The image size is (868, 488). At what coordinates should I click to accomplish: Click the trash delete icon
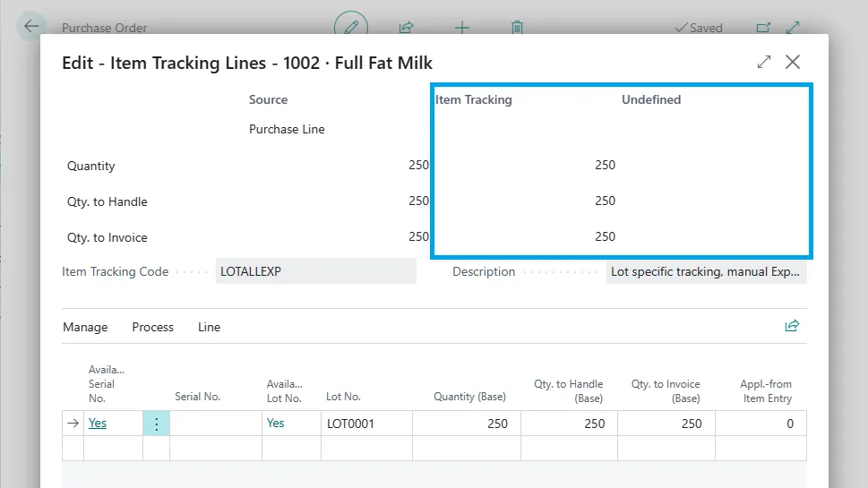(517, 27)
